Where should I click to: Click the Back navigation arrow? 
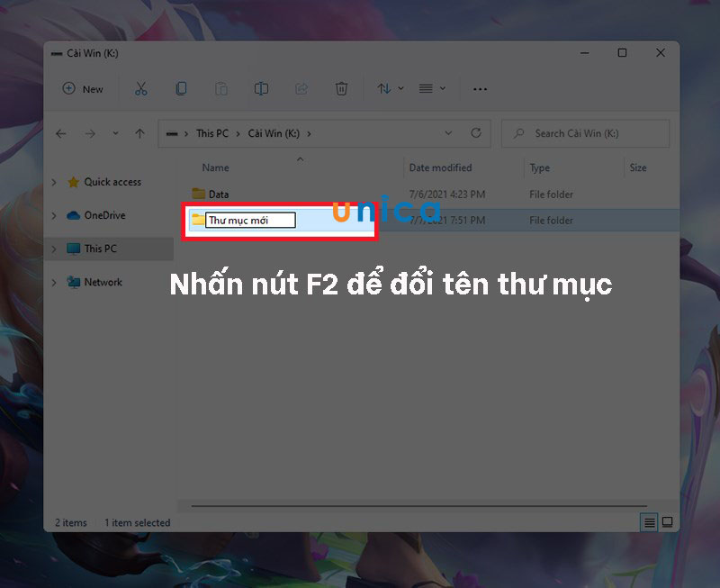(x=60, y=132)
